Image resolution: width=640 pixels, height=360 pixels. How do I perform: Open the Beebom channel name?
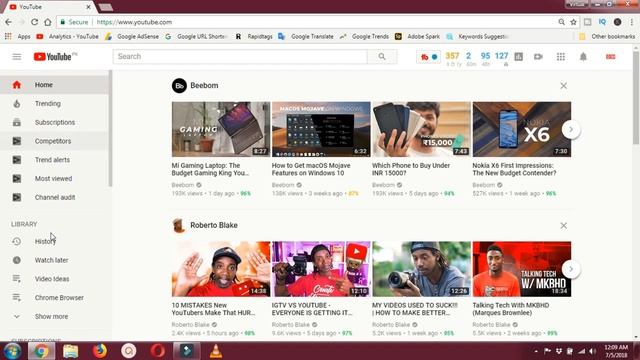[x=204, y=86]
